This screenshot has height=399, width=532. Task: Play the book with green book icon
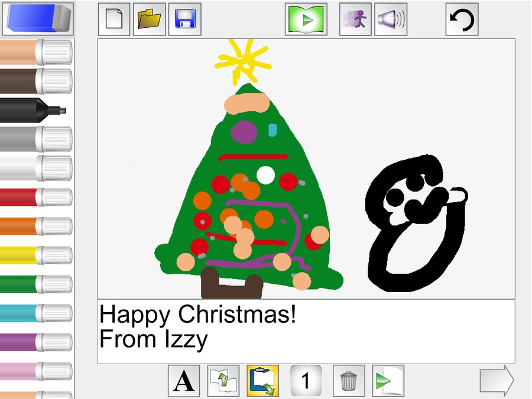[x=306, y=19]
